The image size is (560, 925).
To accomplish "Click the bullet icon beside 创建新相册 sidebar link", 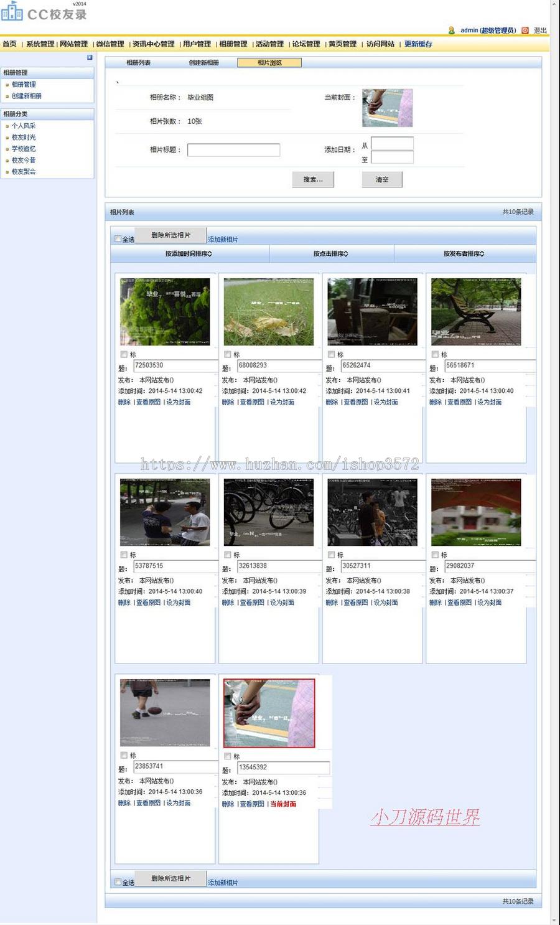I will pyautogui.click(x=7, y=96).
